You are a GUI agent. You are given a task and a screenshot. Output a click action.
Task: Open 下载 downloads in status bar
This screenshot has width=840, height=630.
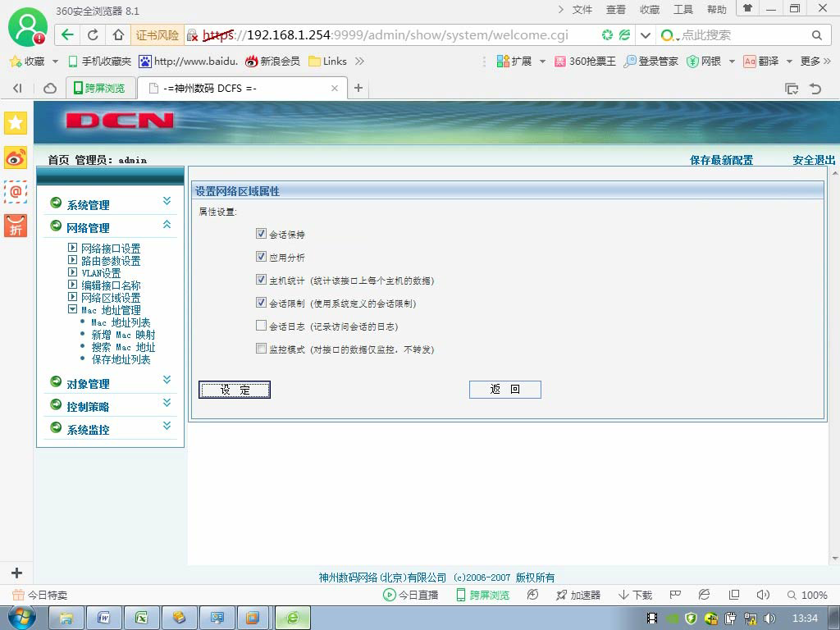pos(636,595)
